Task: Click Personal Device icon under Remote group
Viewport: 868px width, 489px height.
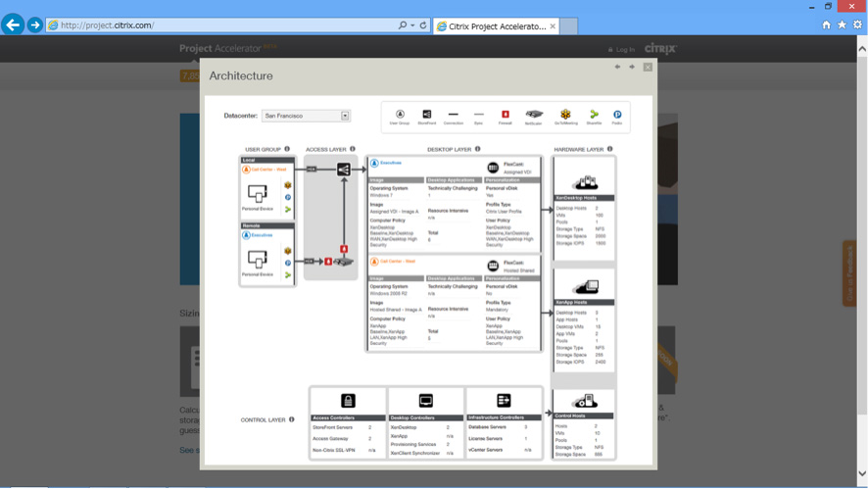Action: pos(258,259)
